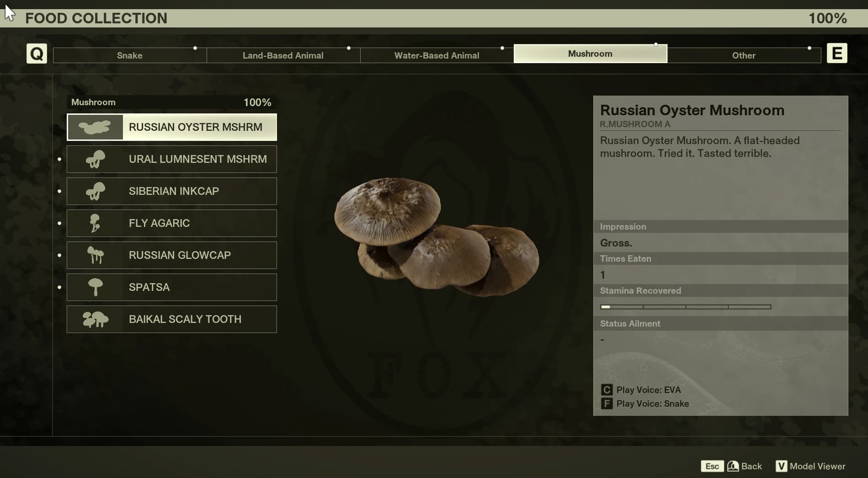Click the Times Eaten label

click(625, 258)
